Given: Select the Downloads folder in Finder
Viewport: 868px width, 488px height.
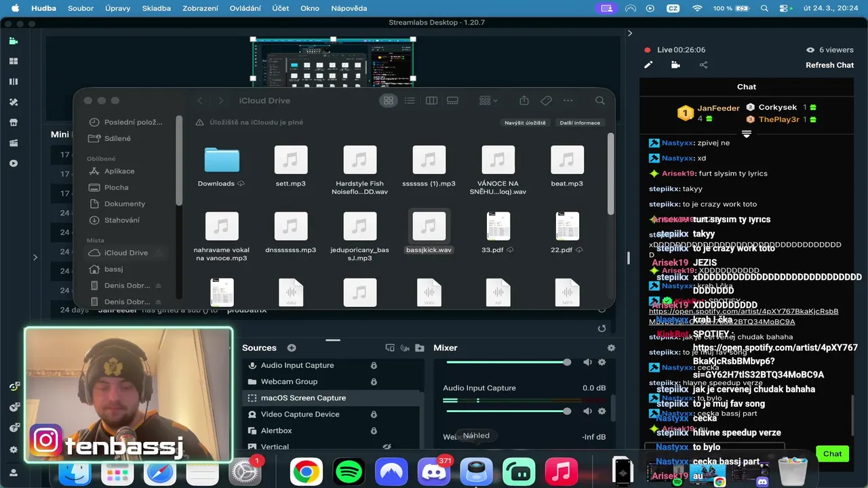Looking at the screenshot, I should coord(221,167).
